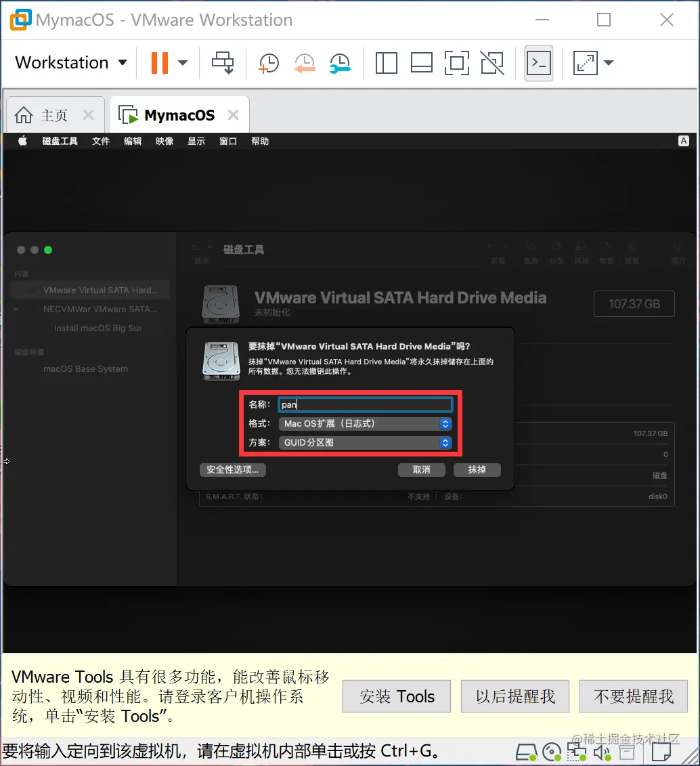Click the 安装 Tools button
This screenshot has height=766, width=700.
(x=397, y=696)
